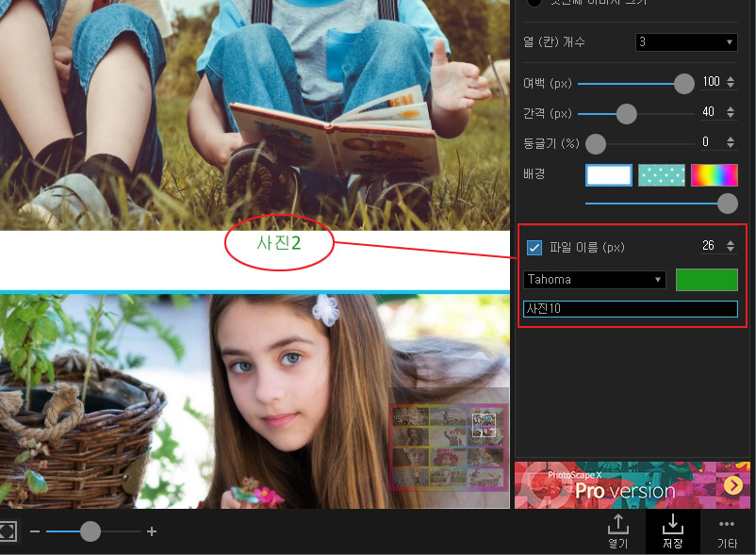This screenshot has height=555, width=756.
Task: Select the white 배경 color swatch
Action: [608, 175]
